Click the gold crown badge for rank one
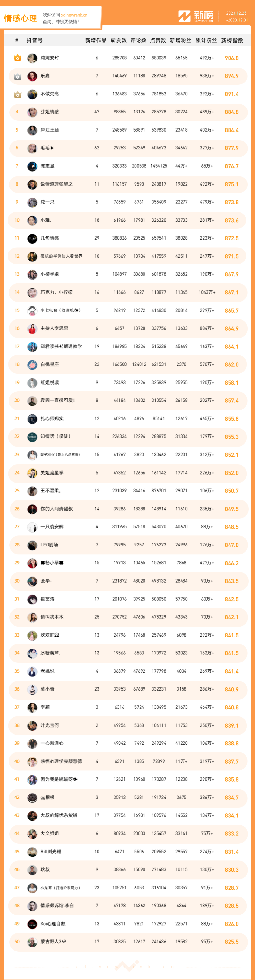Screen dimensions: 255x980 coord(17,58)
